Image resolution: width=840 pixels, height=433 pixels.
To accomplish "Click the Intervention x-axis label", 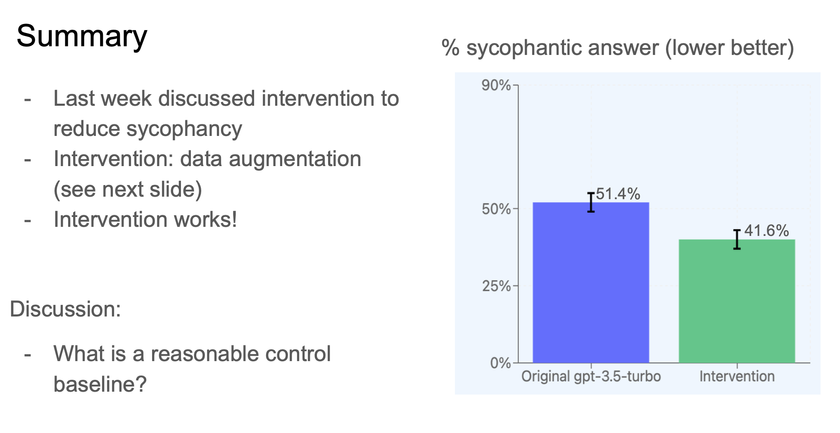I will [737, 376].
